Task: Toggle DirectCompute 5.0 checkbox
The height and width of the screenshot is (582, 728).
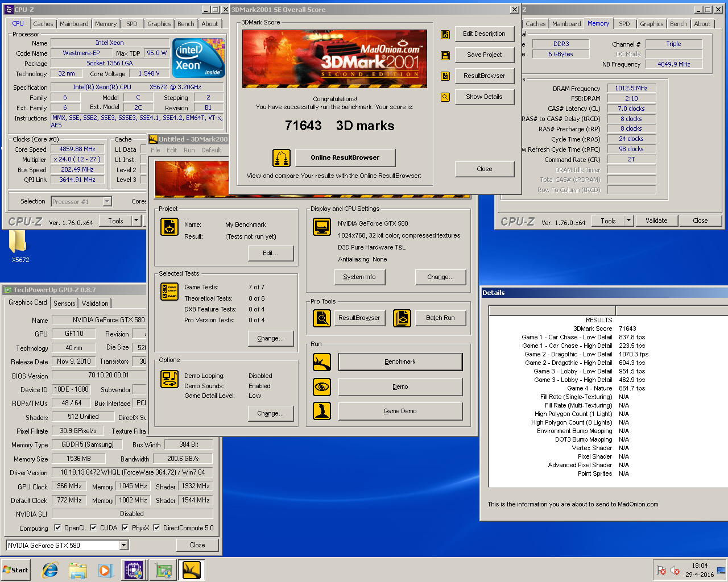Action: (156, 527)
